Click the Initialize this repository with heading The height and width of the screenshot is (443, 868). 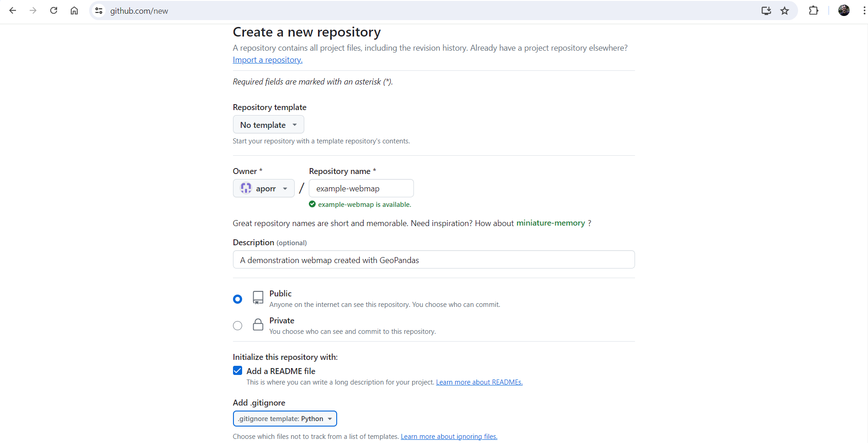[x=285, y=357]
